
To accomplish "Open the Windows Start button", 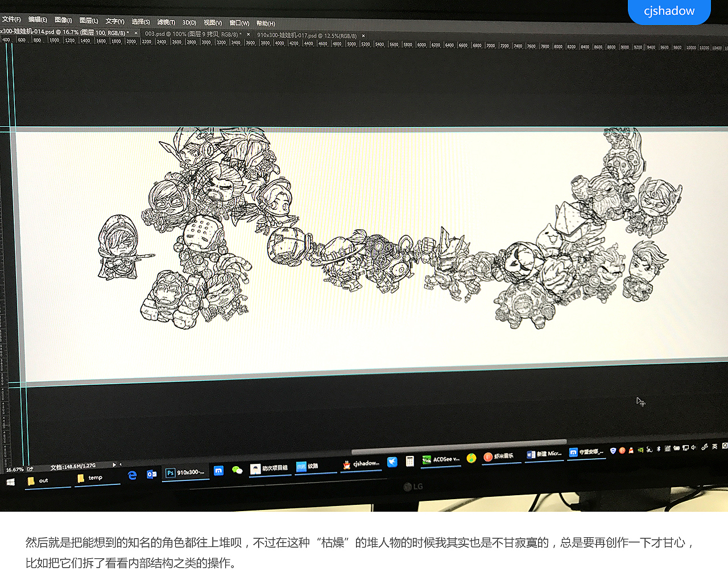I will point(10,482).
